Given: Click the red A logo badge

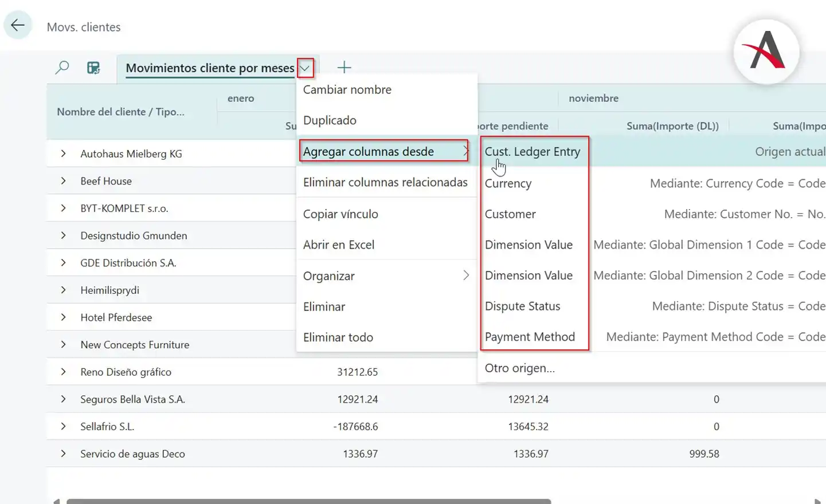Looking at the screenshot, I should coord(766,52).
